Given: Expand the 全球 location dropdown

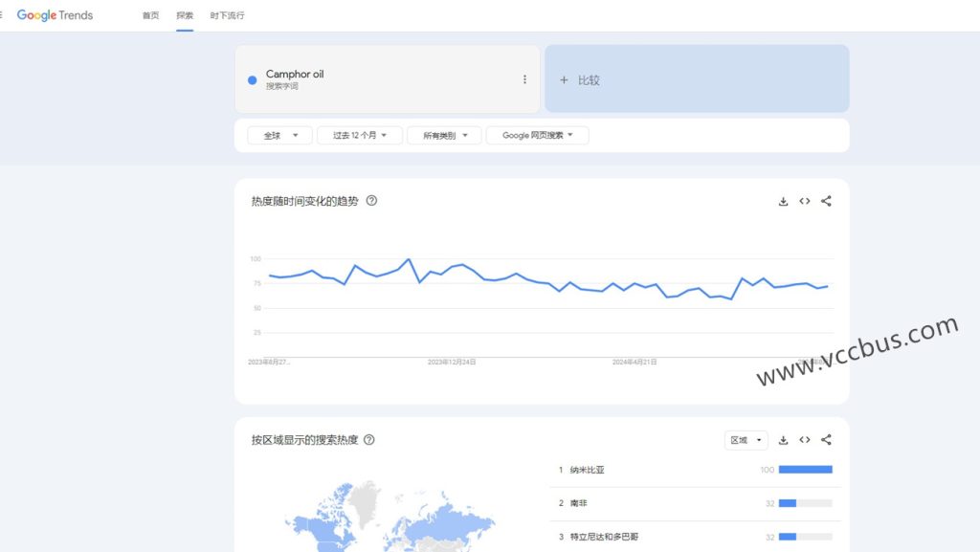Looking at the screenshot, I should point(279,136).
